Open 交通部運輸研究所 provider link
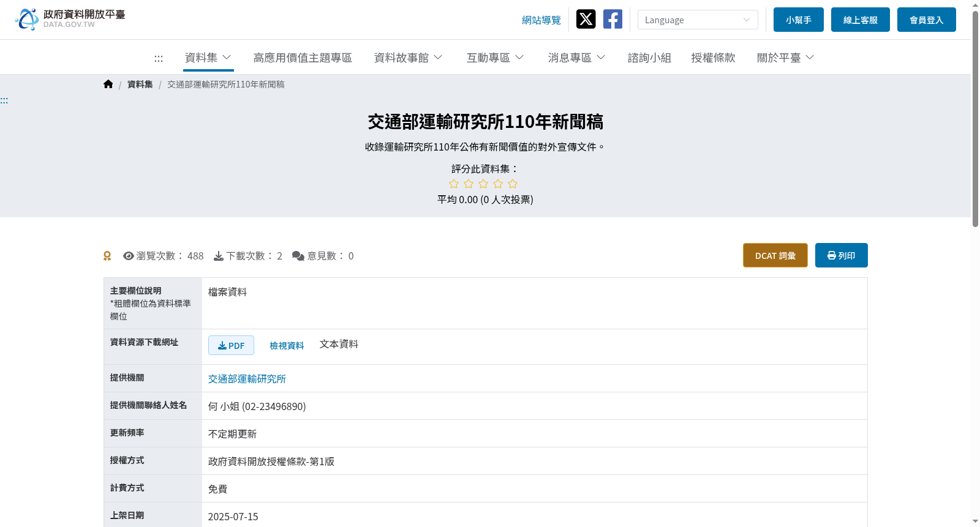 coord(247,379)
